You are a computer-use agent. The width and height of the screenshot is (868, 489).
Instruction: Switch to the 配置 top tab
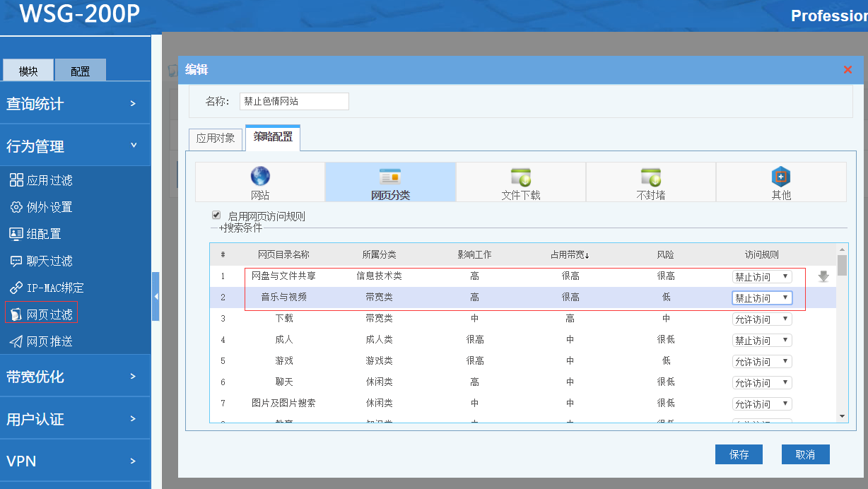click(x=81, y=71)
